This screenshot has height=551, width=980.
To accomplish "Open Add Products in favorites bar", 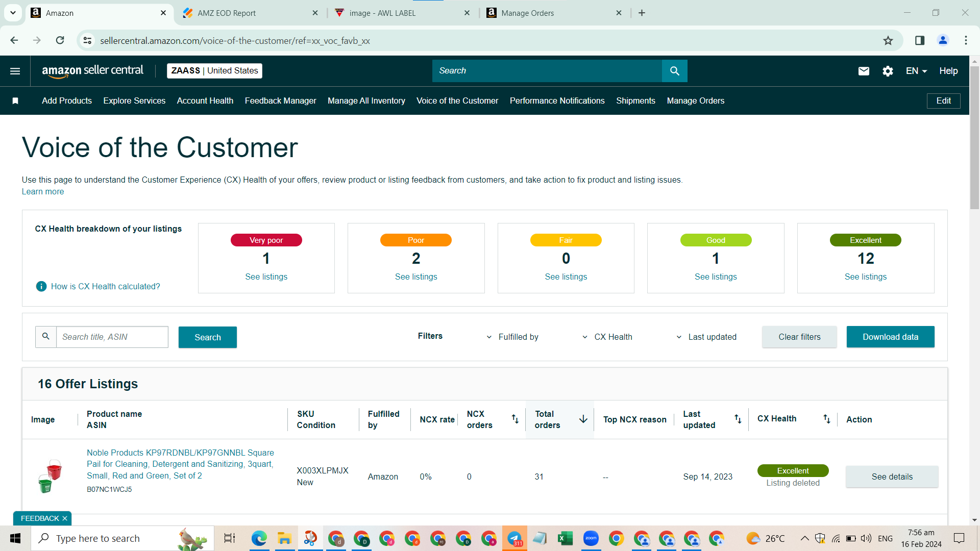I will [67, 101].
